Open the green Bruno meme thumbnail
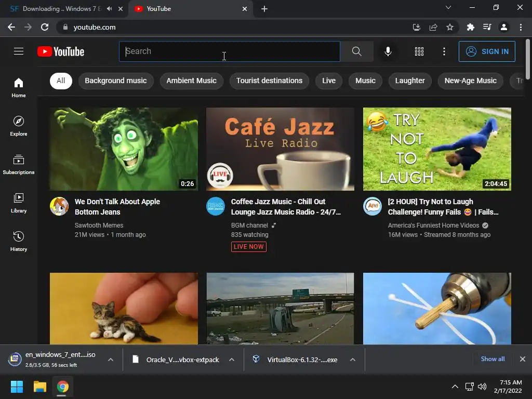The image size is (532, 399). click(x=124, y=149)
